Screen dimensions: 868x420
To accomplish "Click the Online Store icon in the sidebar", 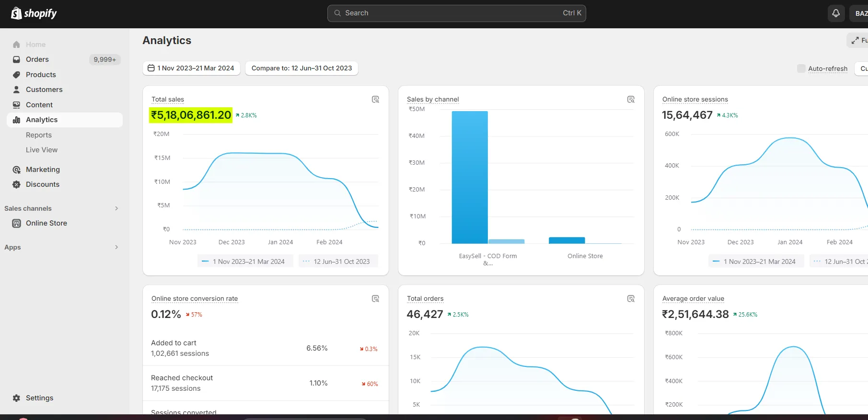I will pyautogui.click(x=17, y=223).
